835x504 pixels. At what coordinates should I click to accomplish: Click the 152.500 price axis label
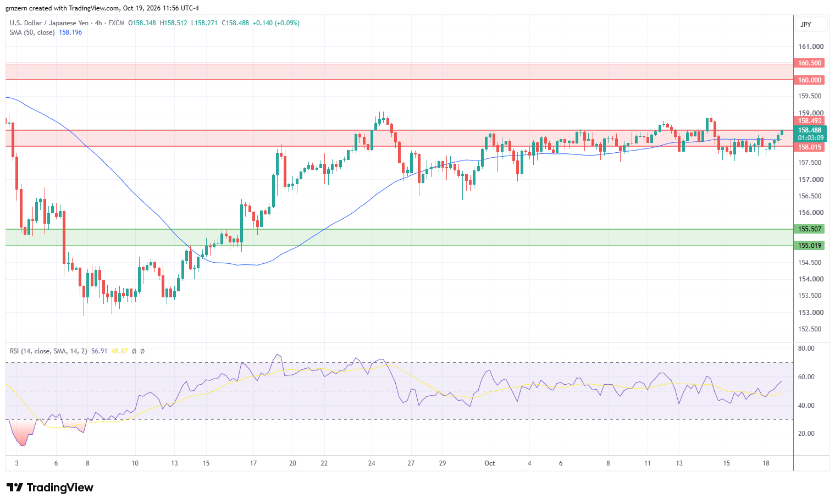(x=811, y=329)
